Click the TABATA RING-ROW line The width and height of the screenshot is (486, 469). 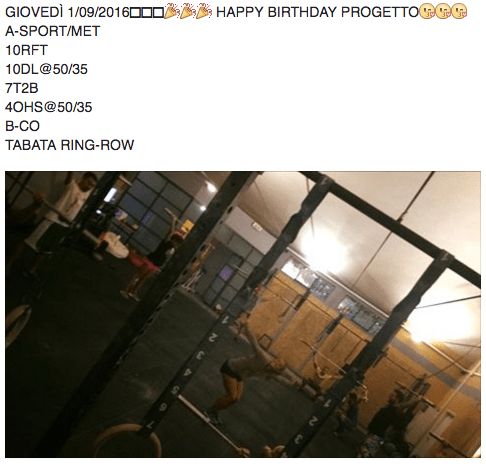click(x=69, y=145)
